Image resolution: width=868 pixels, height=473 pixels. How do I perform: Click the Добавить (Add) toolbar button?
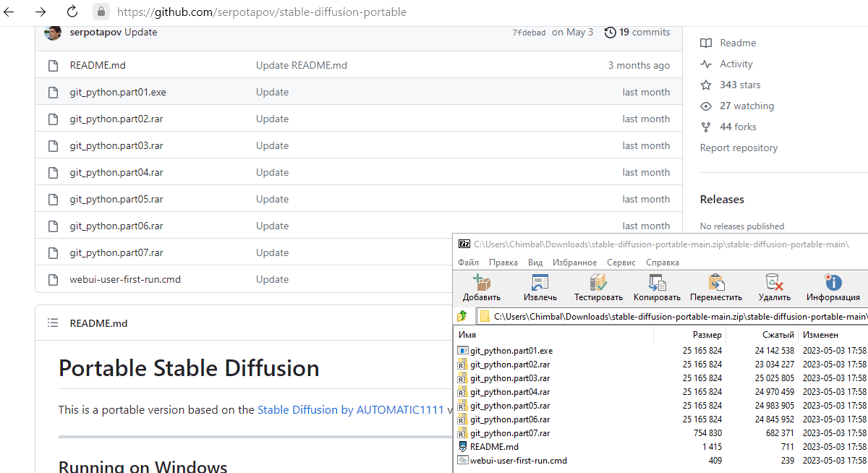pyautogui.click(x=482, y=288)
